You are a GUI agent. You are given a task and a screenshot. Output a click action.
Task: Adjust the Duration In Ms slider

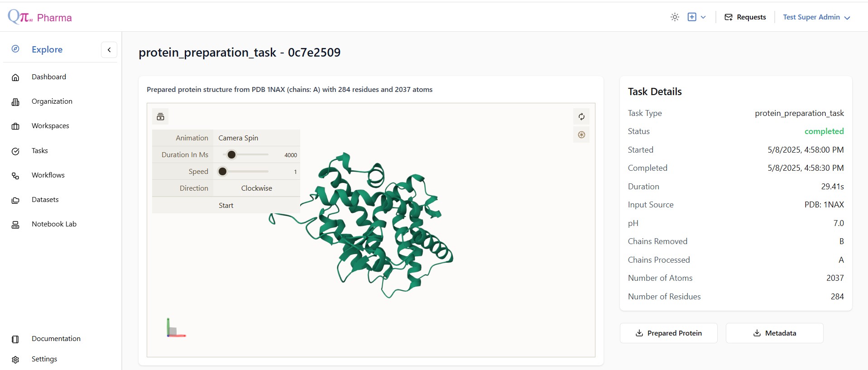coord(231,155)
